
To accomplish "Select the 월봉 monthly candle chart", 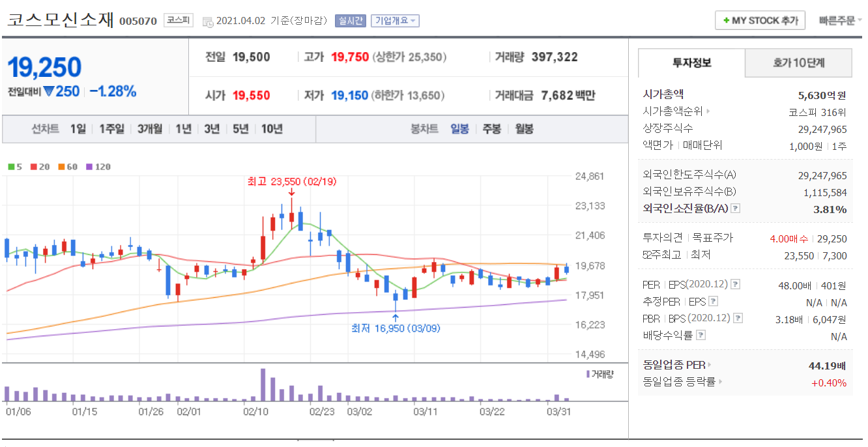I will [x=524, y=129].
